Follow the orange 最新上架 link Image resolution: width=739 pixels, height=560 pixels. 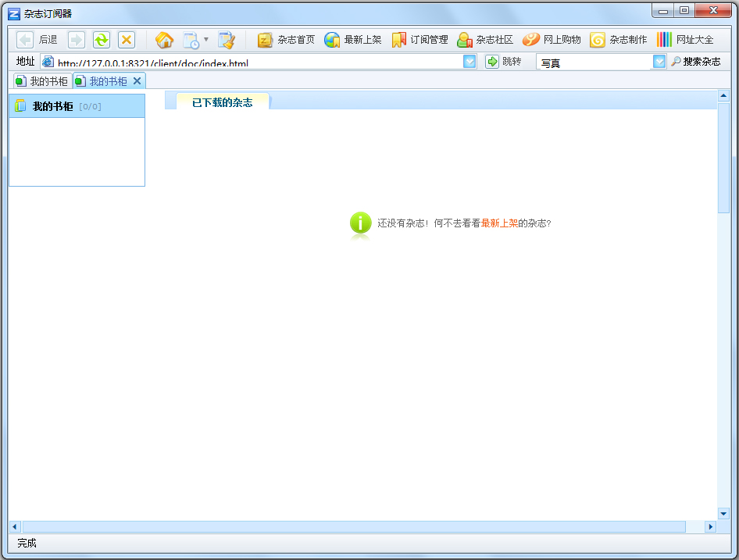(x=500, y=223)
